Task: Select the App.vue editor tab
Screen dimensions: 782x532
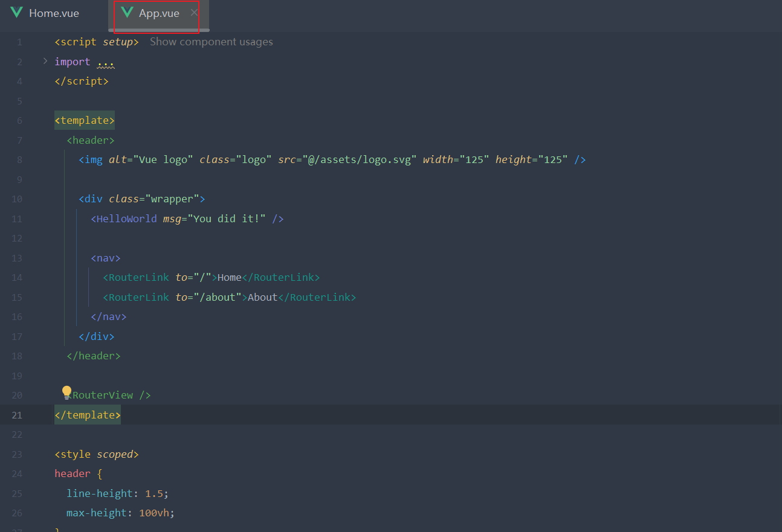Action: 159,13
